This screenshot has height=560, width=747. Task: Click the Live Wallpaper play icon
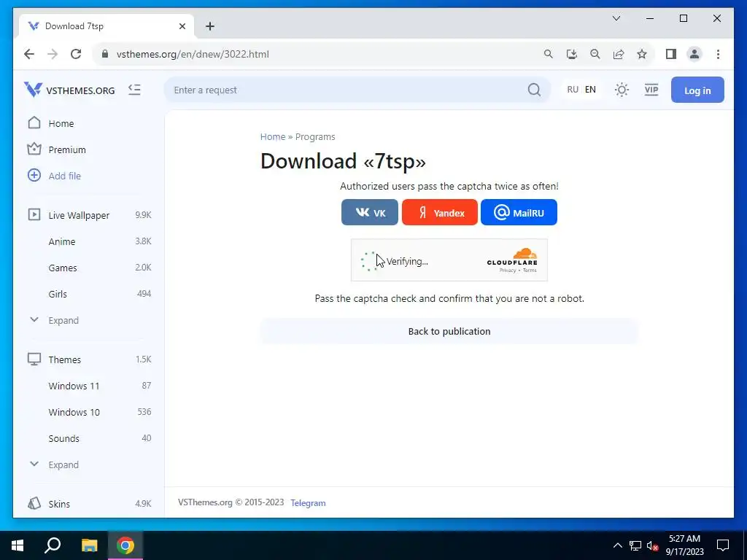click(34, 215)
